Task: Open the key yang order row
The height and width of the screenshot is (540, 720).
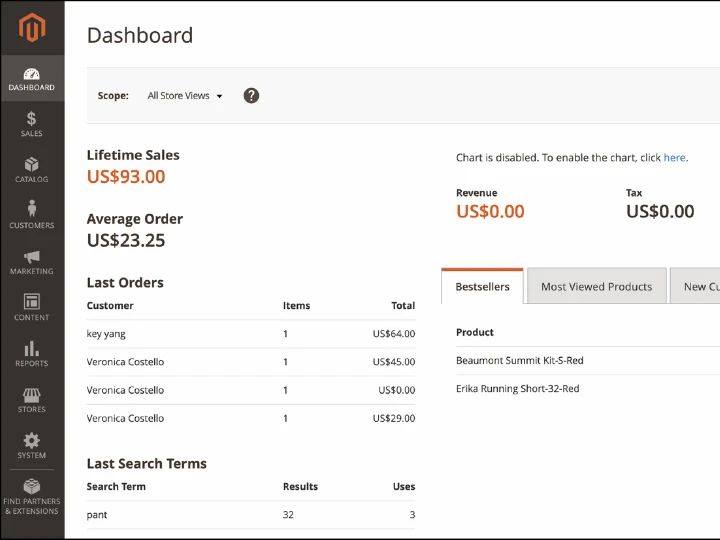Action: pos(250,334)
